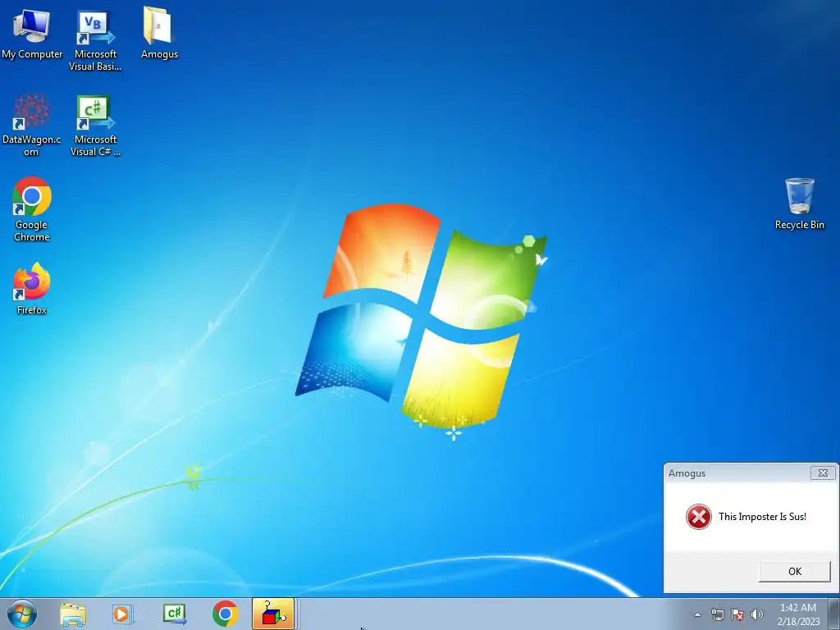The width and height of the screenshot is (840, 630).
Task: Select the My Computer desktop icon
Action: 32,34
